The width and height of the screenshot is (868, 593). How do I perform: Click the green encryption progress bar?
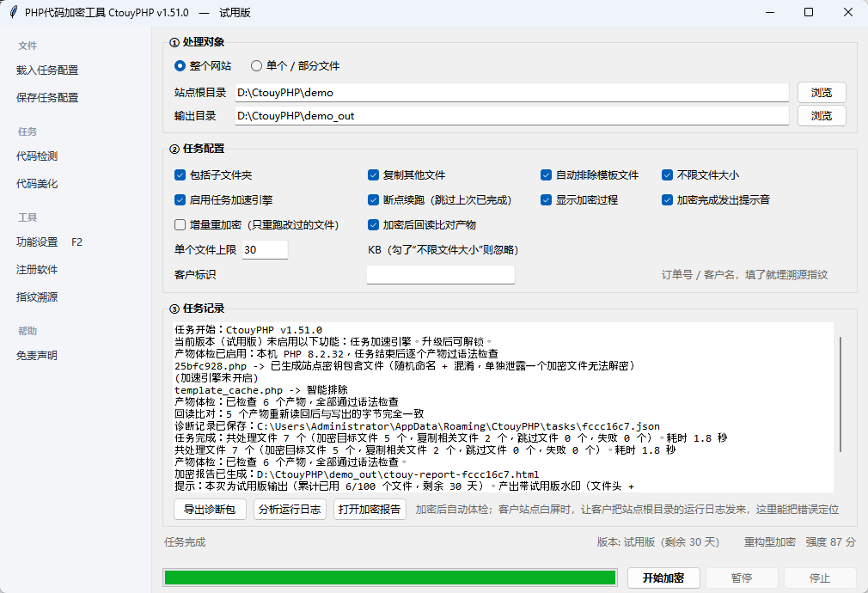(391, 578)
